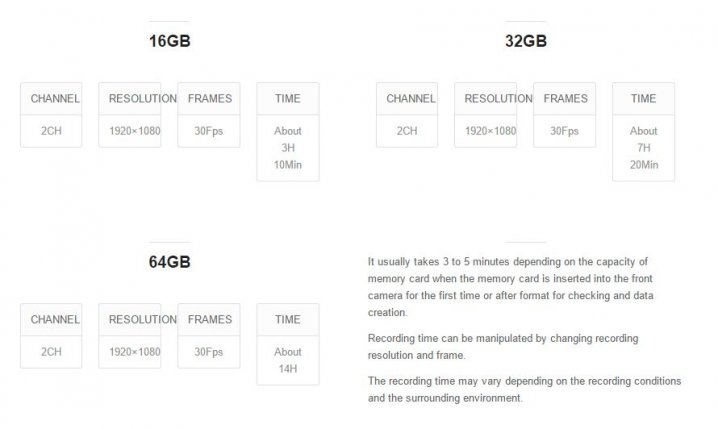Click 30Fps cell in 64GB table
Viewport: 718px width, 429px height.
point(209,352)
